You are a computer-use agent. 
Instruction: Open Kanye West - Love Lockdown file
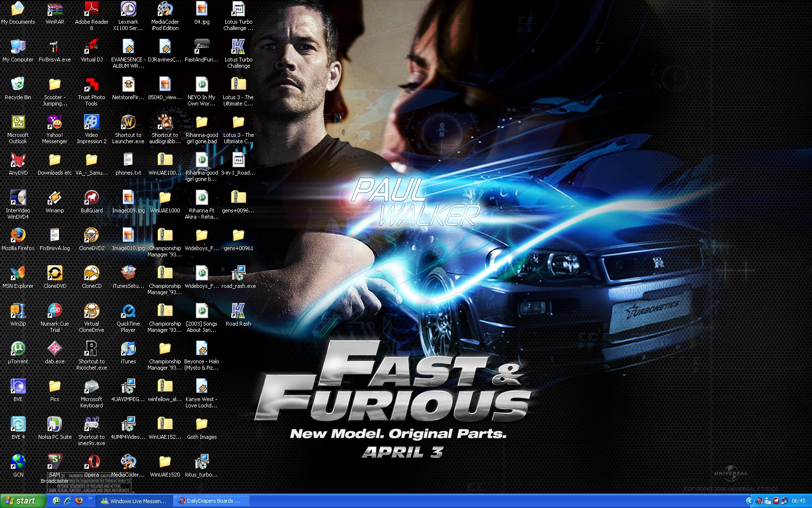[x=202, y=394]
